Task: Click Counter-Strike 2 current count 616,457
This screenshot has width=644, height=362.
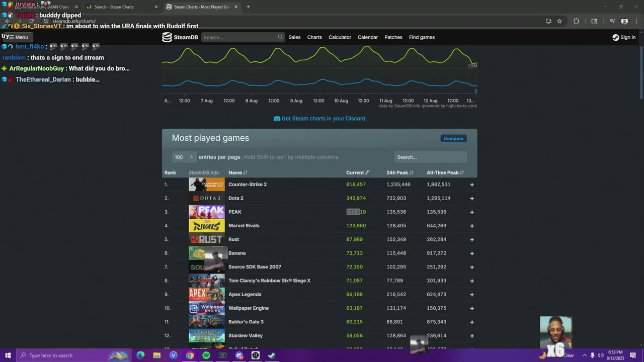Action: click(356, 185)
